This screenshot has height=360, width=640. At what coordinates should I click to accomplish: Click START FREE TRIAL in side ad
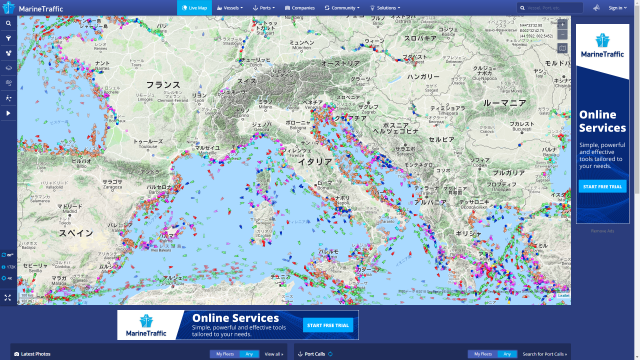(x=602, y=187)
